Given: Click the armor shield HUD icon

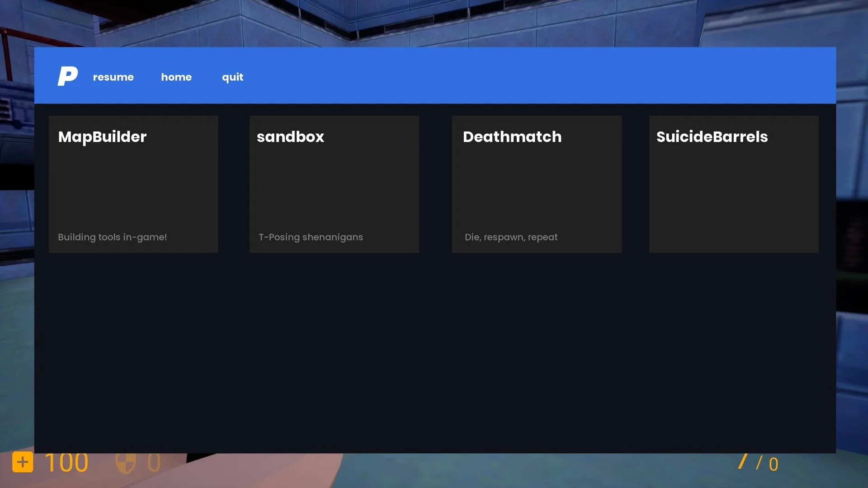Looking at the screenshot, I should (125, 463).
